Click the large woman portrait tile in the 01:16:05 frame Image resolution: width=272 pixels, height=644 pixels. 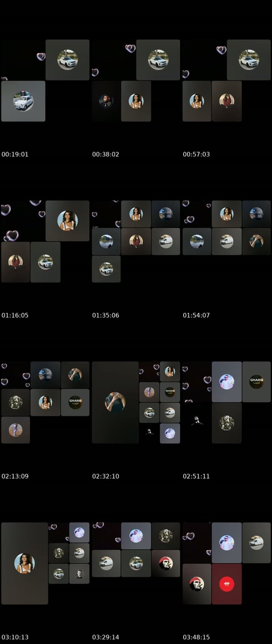coord(68,221)
